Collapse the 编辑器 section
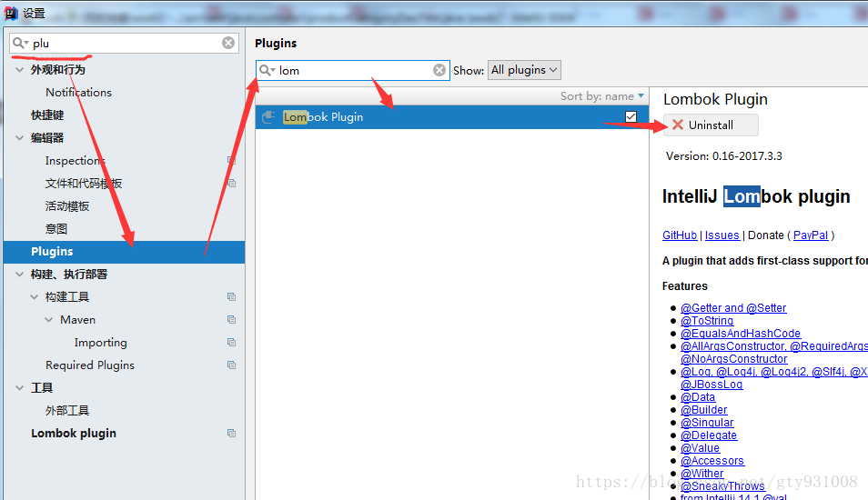This screenshot has height=500, width=868. pos(19,137)
